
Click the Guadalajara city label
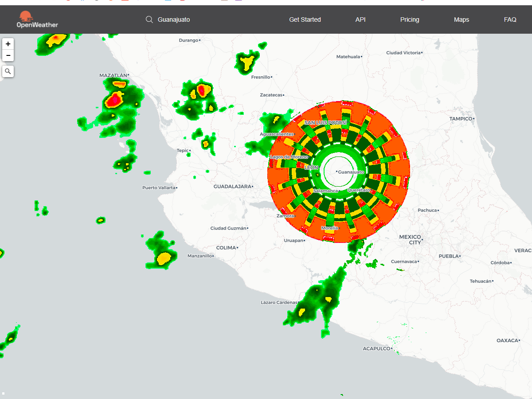tap(233, 187)
